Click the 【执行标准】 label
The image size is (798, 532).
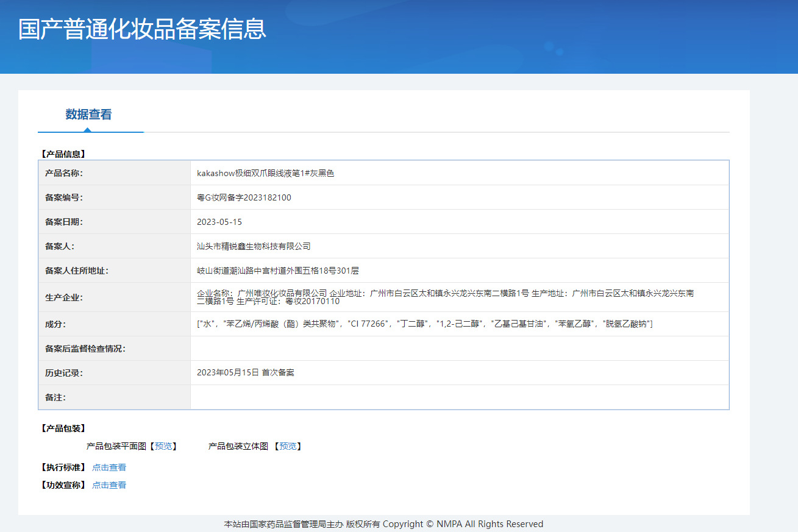(63, 468)
